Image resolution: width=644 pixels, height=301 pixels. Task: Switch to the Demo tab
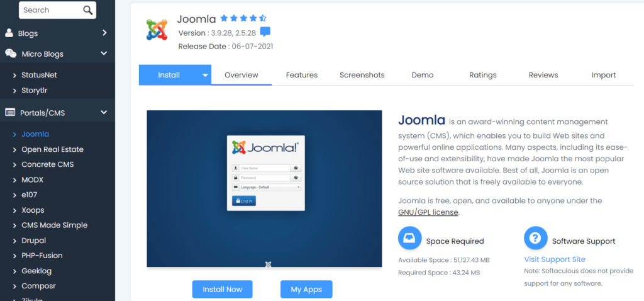click(x=423, y=75)
